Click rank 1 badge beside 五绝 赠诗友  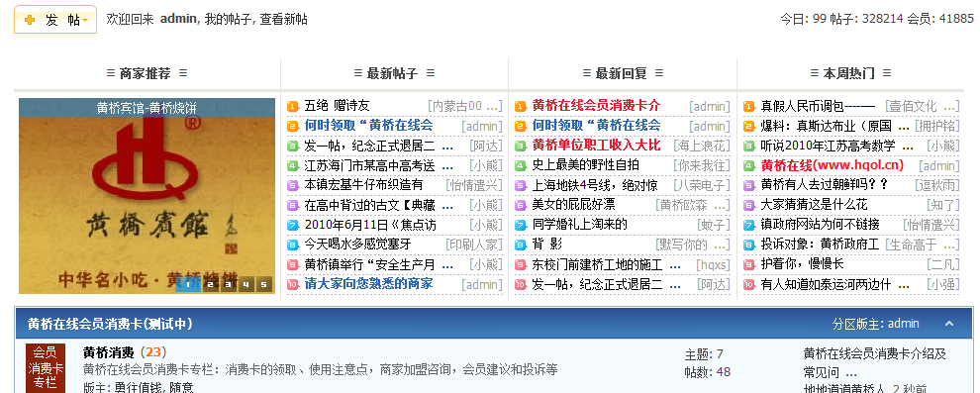293,107
